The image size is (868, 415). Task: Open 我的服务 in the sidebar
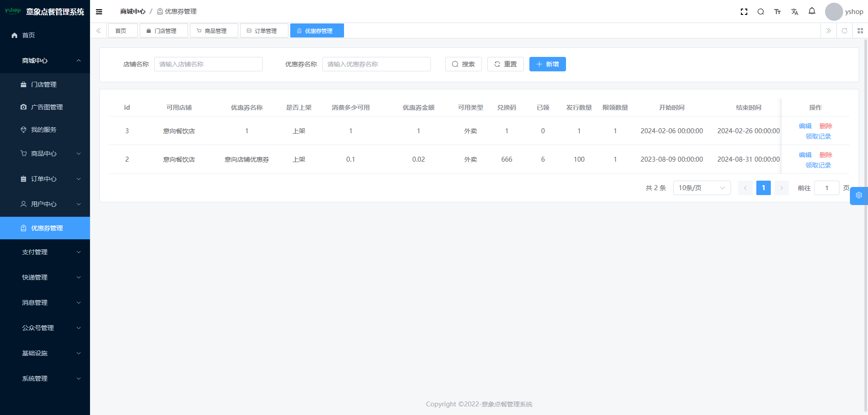[45, 130]
